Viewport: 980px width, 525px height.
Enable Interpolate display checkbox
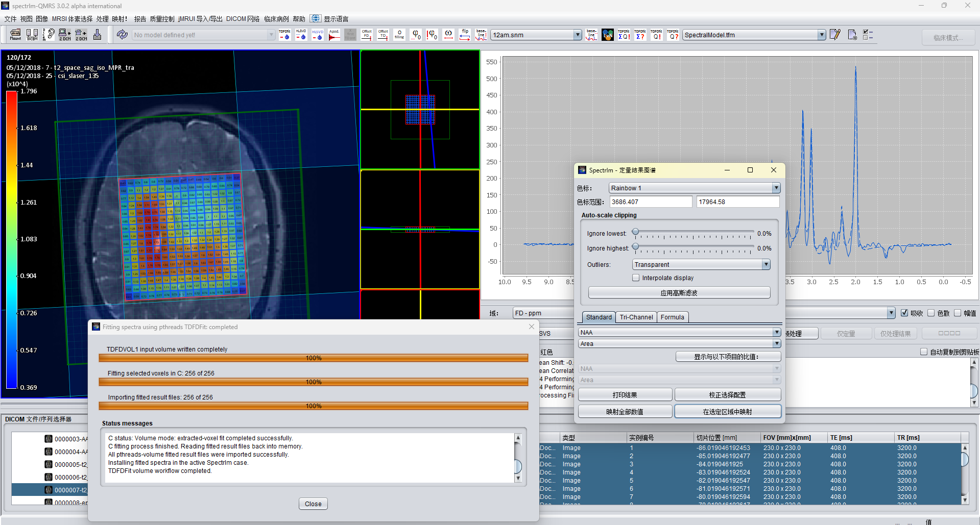tap(636, 278)
